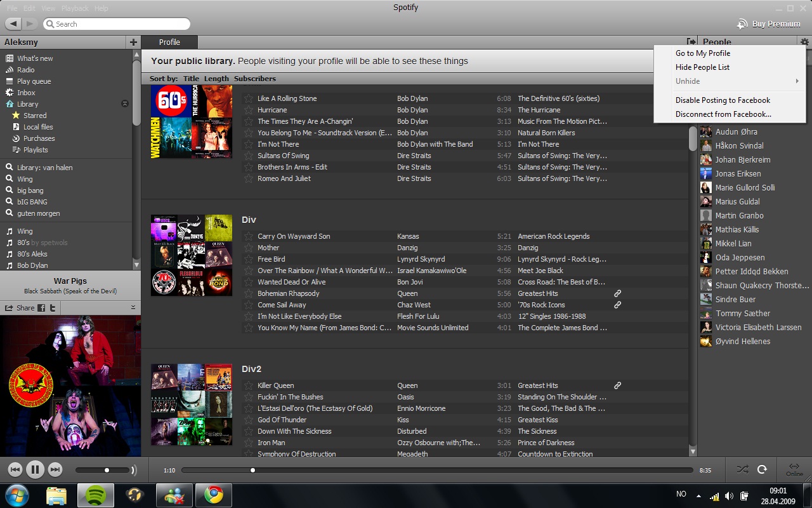The image size is (812, 508).
Task: Open the 'guten morgen' saved search
Action: point(39,213)
